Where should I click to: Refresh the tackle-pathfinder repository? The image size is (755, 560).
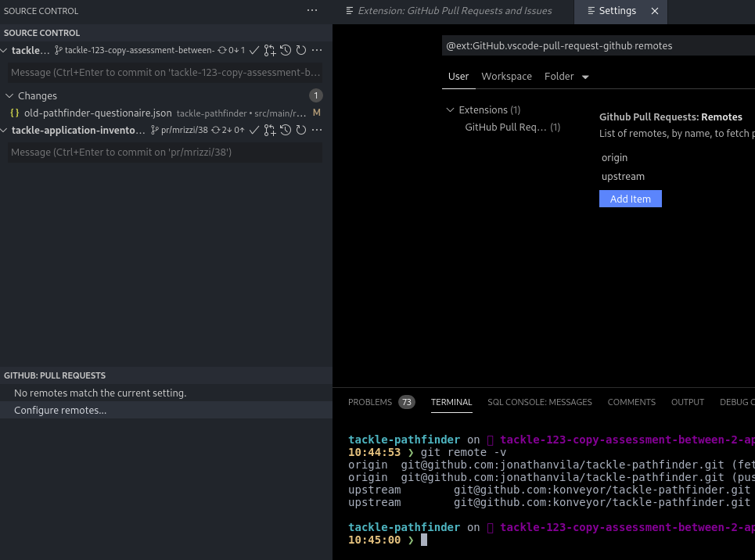pyautogui.click(x=301, y=50)
